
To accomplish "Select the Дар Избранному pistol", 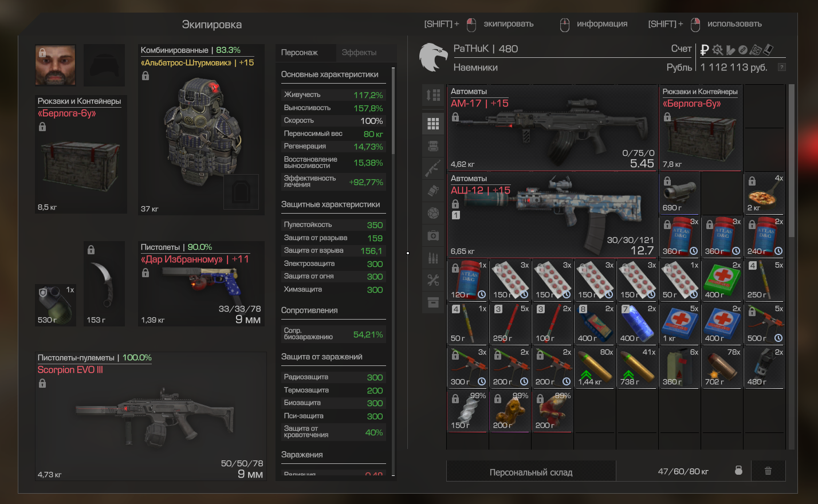I will [x=201, y=283].
